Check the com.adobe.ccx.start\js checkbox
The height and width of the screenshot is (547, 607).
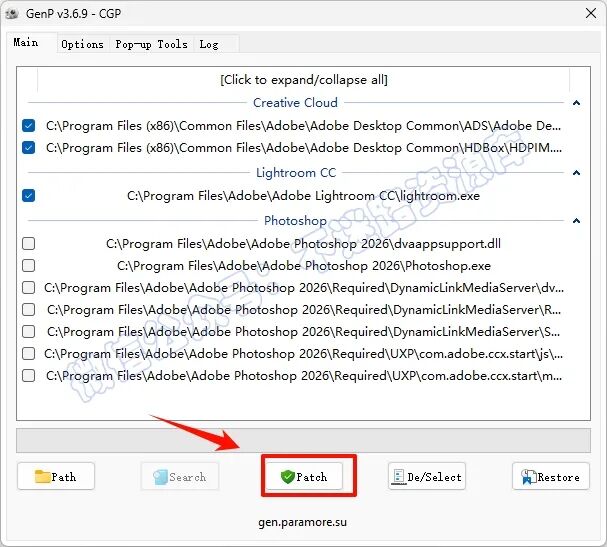coord(29,353)
